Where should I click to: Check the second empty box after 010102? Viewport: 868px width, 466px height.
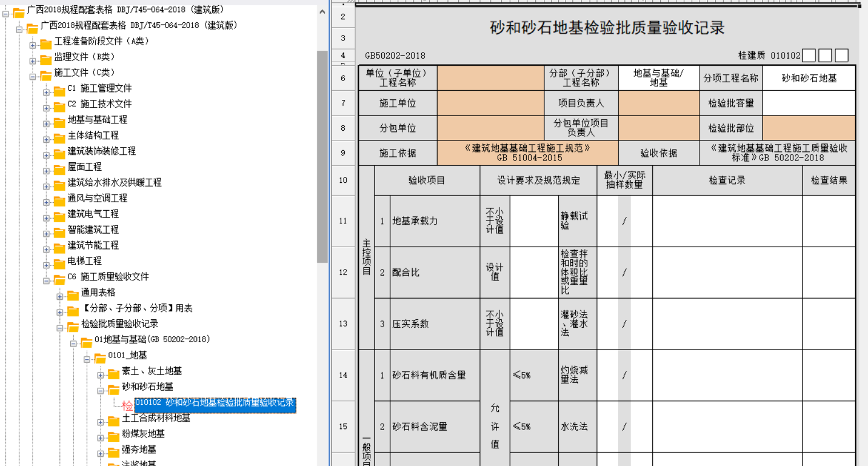pyautogui.click(x=825, y=55)
